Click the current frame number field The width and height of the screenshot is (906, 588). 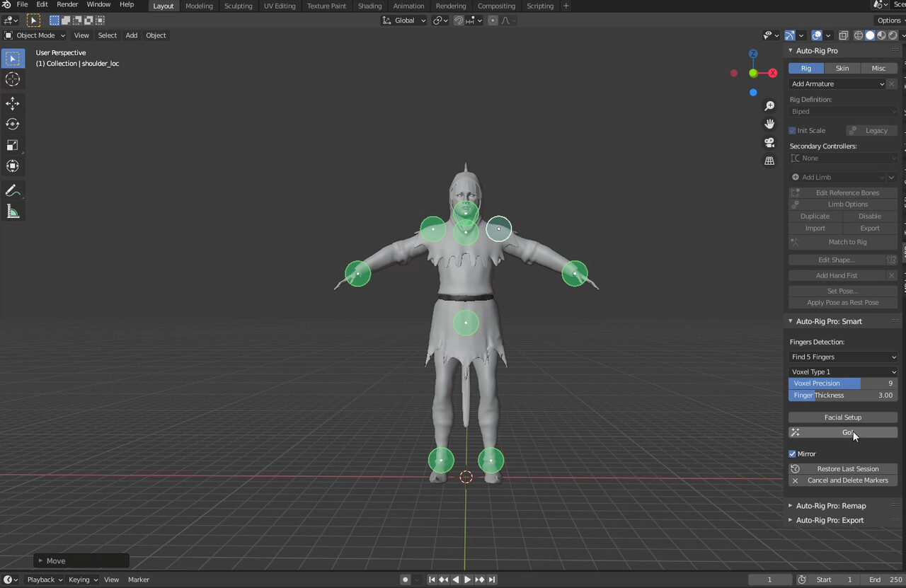pos(769,579)
